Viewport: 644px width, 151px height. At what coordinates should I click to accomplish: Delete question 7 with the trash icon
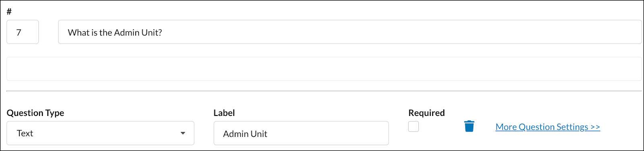coord(469,126)
